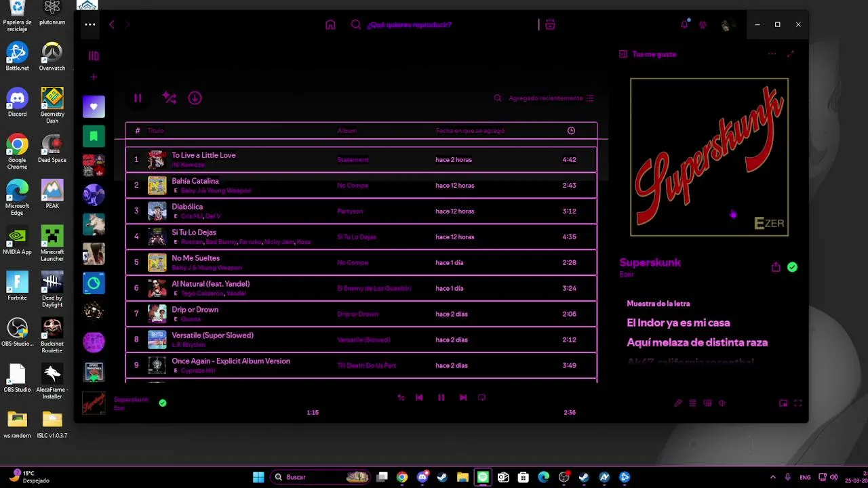Skip to the previous track
The image size is (868, 488).
[x=419, y=398]
